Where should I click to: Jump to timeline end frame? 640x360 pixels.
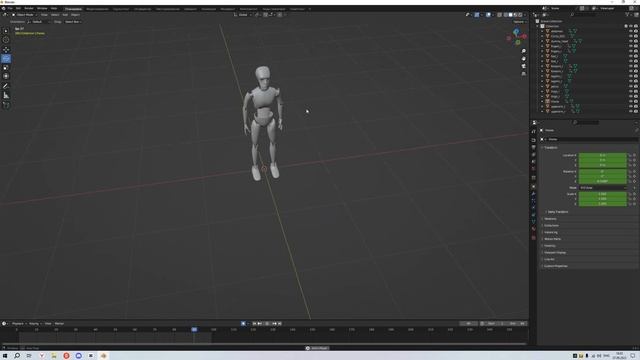click(x=280, y=324)
